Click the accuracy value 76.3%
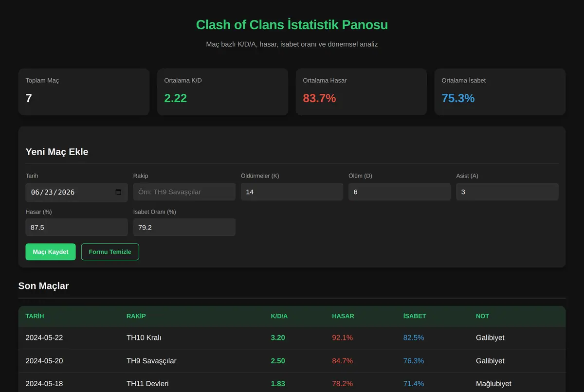The width and height of the screenshot is (584, 392). coord(414,361)
